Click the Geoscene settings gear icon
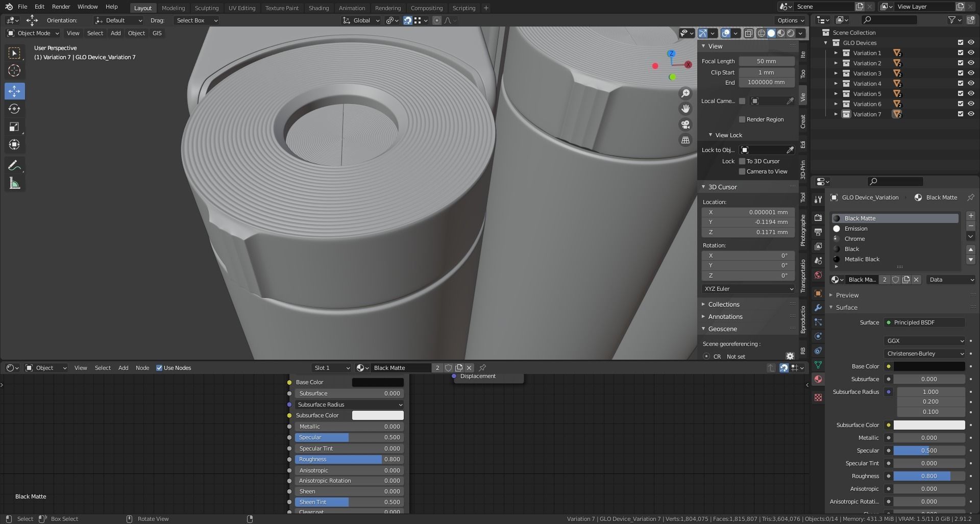The width and height of the screenshot is (980, 524). coord(790,356)
